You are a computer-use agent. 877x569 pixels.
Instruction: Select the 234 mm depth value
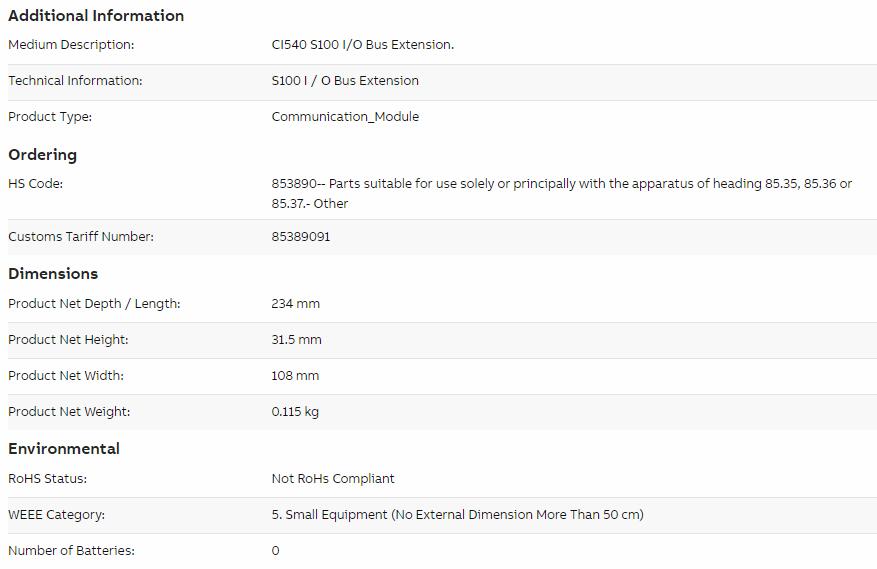295,304
